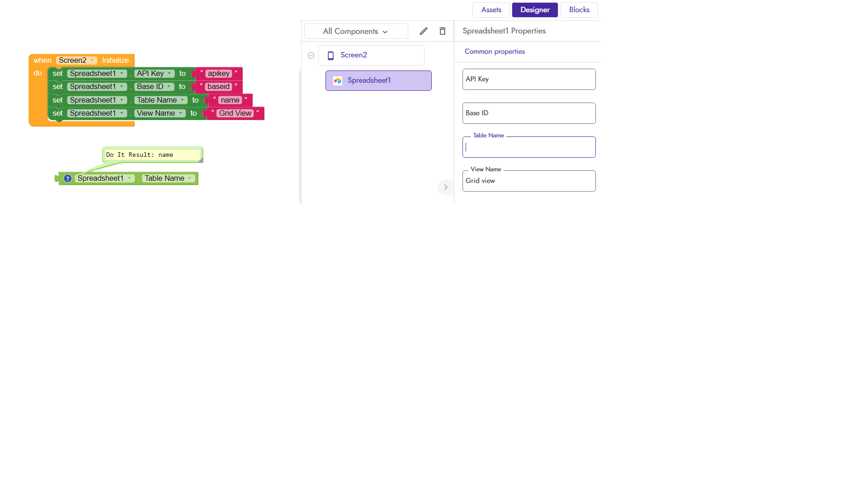Click the trash delete icon
Image resolution: width=868 pixels, height=488 pixels.
(x=442, y=31)
